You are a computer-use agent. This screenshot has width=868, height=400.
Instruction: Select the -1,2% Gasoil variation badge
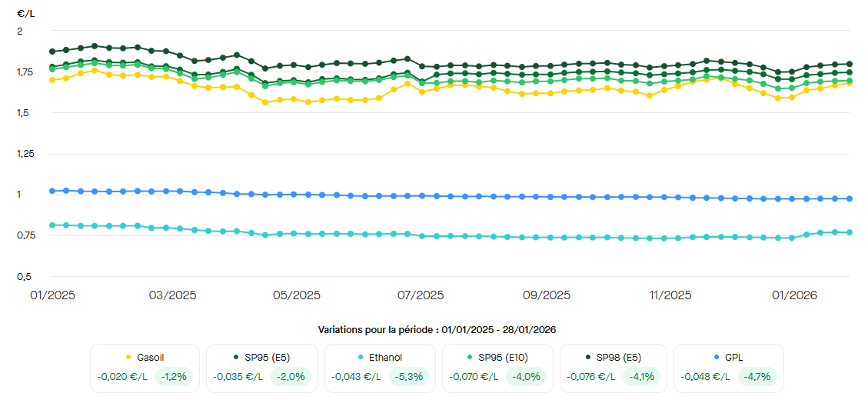[x=174, y=377]
